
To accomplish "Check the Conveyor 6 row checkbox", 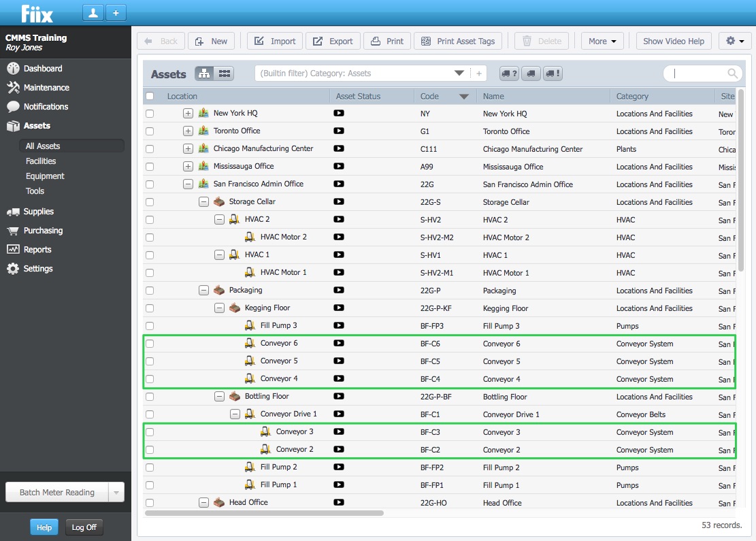I will pyautogui.click(x=150, y=343).
